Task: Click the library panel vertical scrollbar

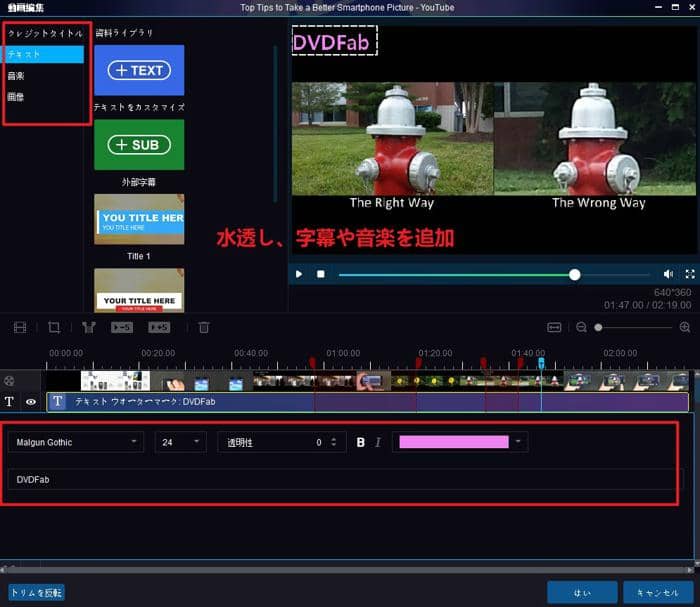Action: coord(275,124)
